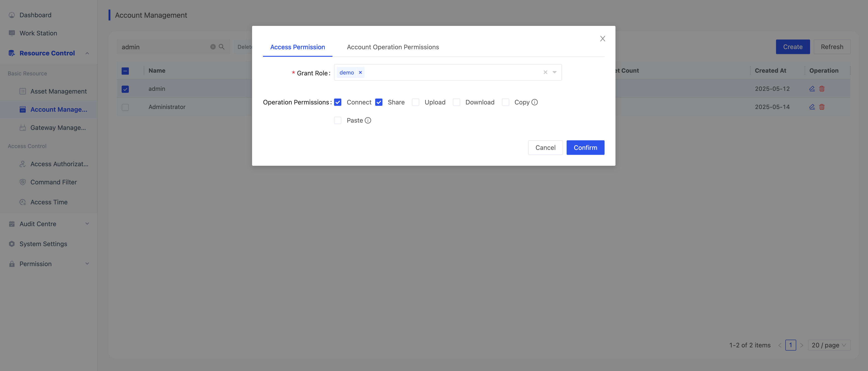Viewport: 868px width, 371px height.
Task: Enable the Paste permission
Action: pyautogui.click(x=338, y=120)
